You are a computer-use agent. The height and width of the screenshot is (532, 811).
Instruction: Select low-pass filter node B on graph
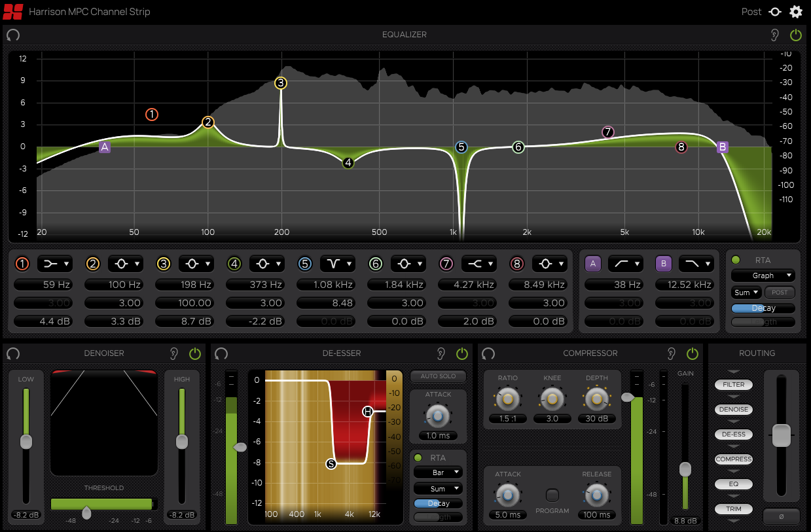point(723,147)
